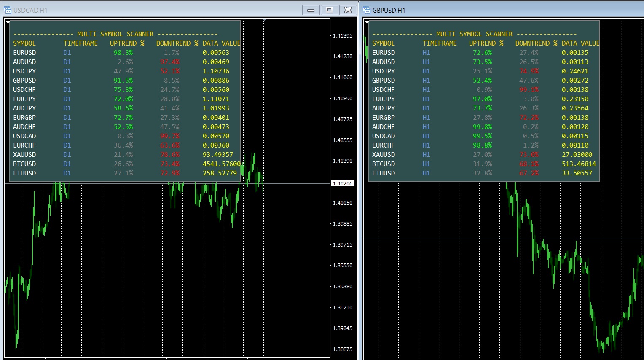Maximize the USDCAD,H1 chart window
The width and height of the screenshot is (644, 360).
point(330,10)
